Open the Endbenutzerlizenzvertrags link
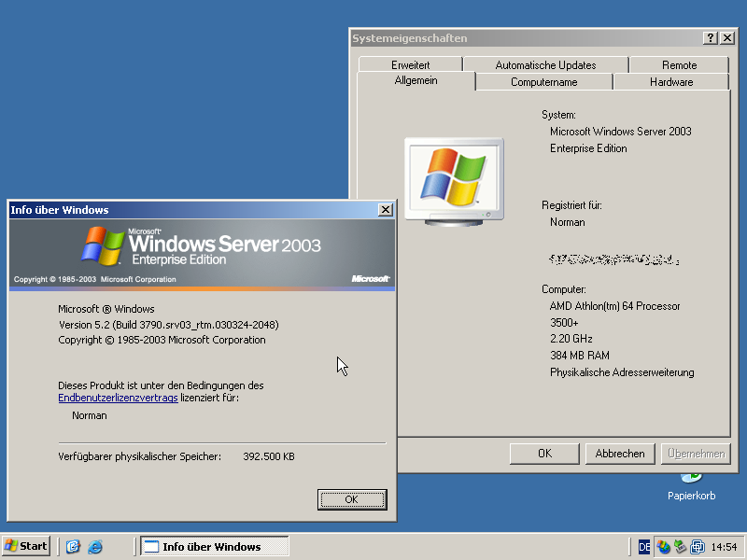 [118, 399]
